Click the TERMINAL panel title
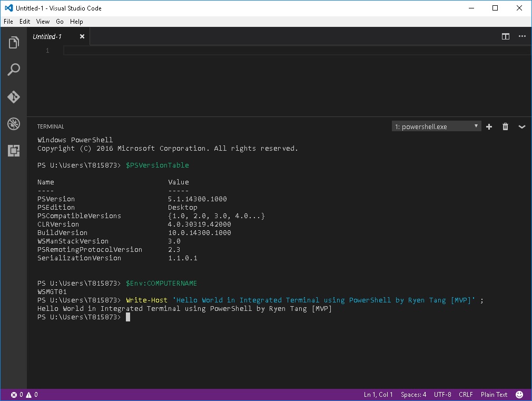Viewport: 532px width, 401px height. pos(51,126)
